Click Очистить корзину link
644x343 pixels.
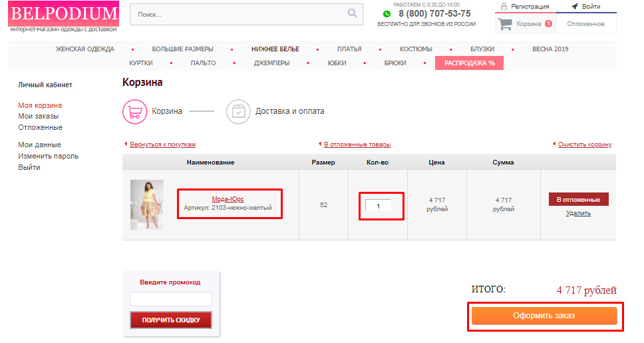click(584, 145)
